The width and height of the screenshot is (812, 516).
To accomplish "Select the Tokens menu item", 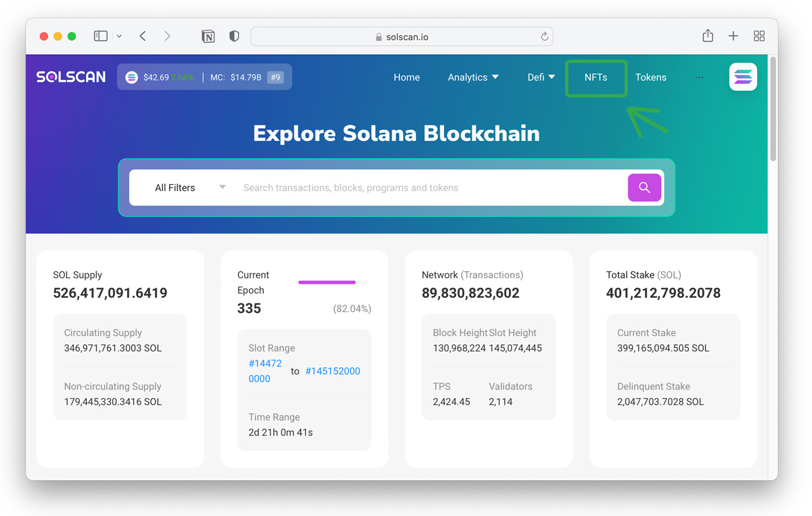I will click(x=650, y=77).
